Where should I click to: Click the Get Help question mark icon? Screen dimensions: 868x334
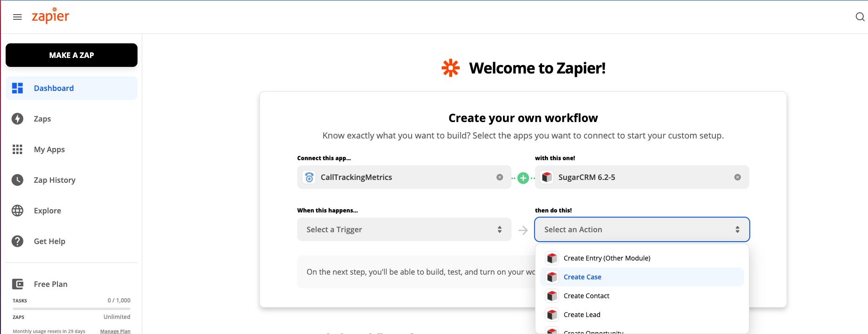(x=17, y=241)
